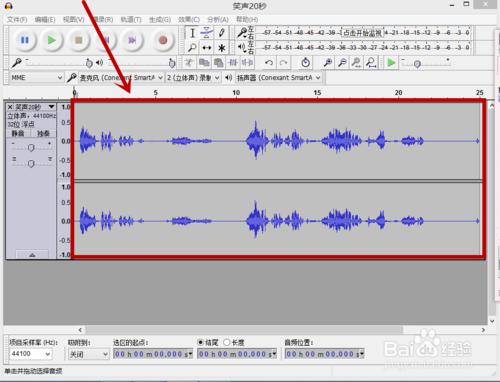Open the 44100 project rate dropdown
The height and width of the screenshot is (382, 500).
(31, 354)
